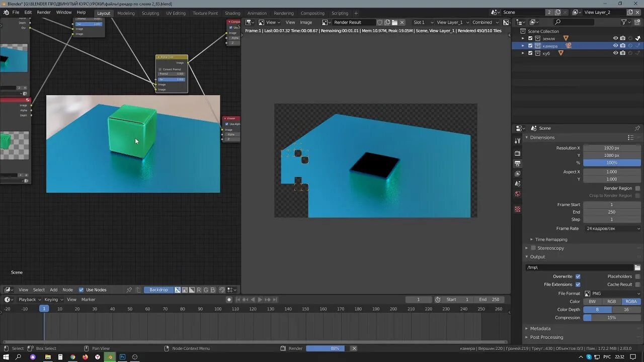
Task: Toggle the Backdrop button
Action: point(158,290)
